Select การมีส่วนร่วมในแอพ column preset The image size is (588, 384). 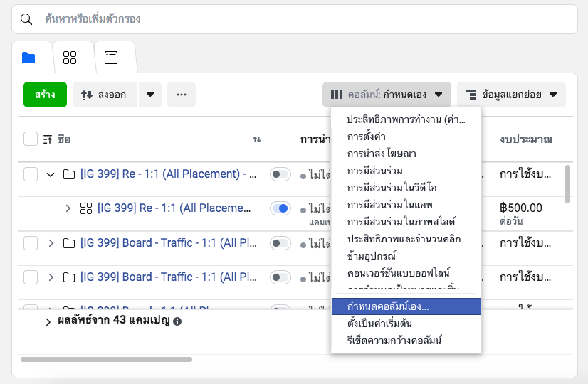(406, 205)
